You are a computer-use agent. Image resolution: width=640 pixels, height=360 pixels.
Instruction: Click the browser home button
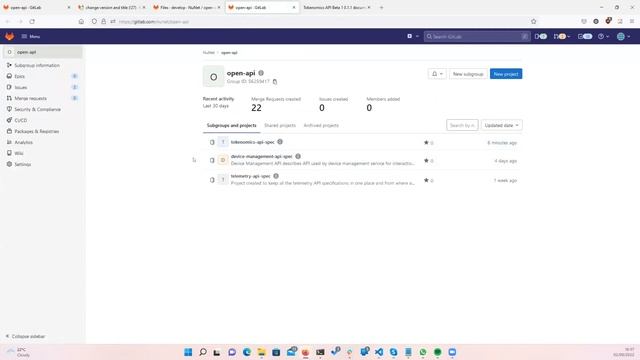click(x=81, y=22)
